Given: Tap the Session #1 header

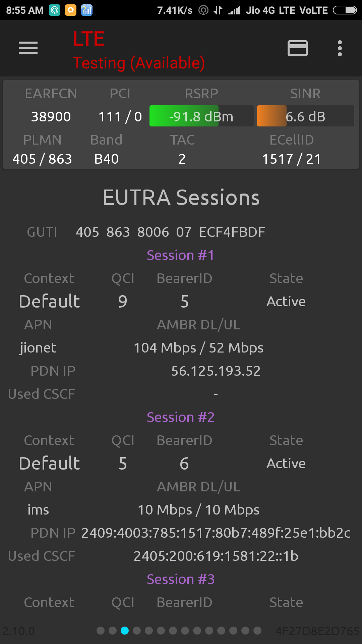Looking at the screenshot, I should (181, 255).
